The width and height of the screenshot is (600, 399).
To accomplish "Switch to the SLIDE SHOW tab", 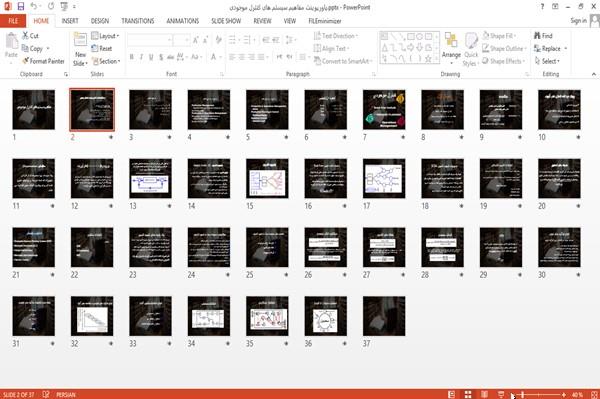I will point(226,21).
